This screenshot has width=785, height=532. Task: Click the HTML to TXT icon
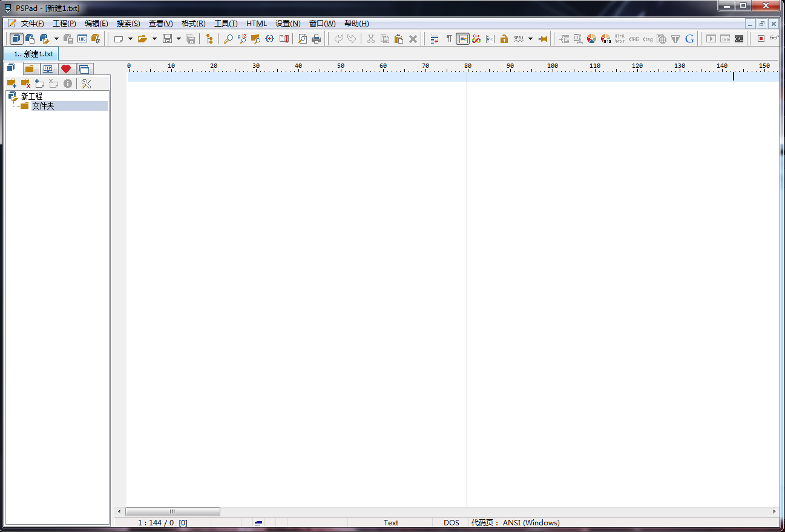point(620,39)
